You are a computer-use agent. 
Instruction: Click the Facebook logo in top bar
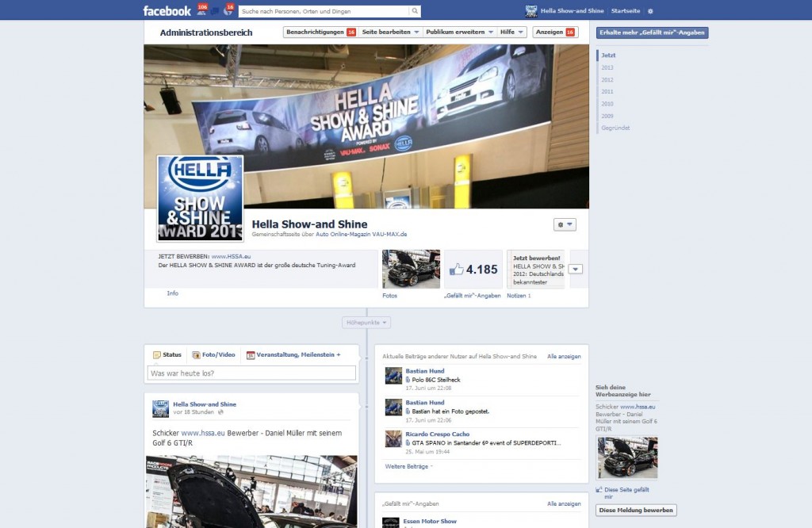(x=167, y=11)
